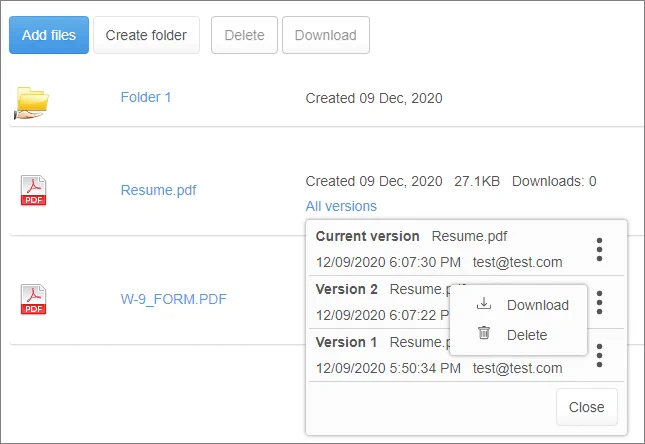645x444 pixels.
Task: Click the download arrow icon in popup menu
Action: (484, 304)
